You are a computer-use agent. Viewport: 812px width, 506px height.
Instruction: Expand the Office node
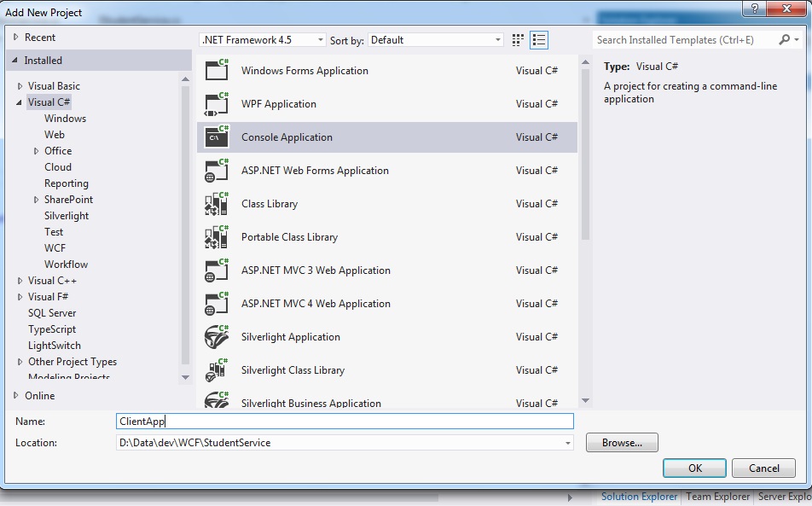pyautogui.click(x=36, y=151)
